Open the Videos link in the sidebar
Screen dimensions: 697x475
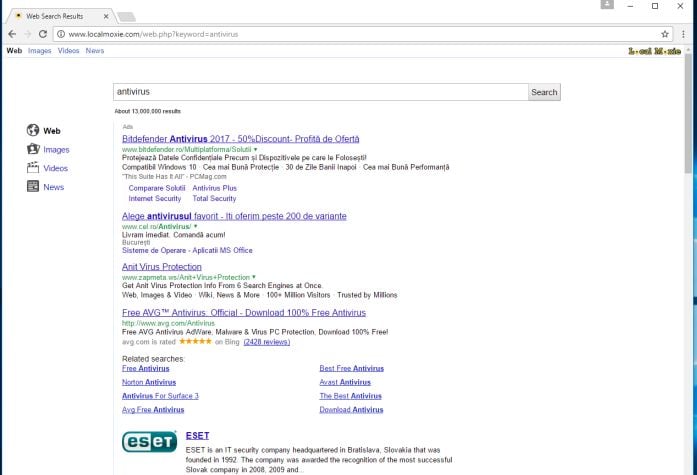click(x=56, y=168)
